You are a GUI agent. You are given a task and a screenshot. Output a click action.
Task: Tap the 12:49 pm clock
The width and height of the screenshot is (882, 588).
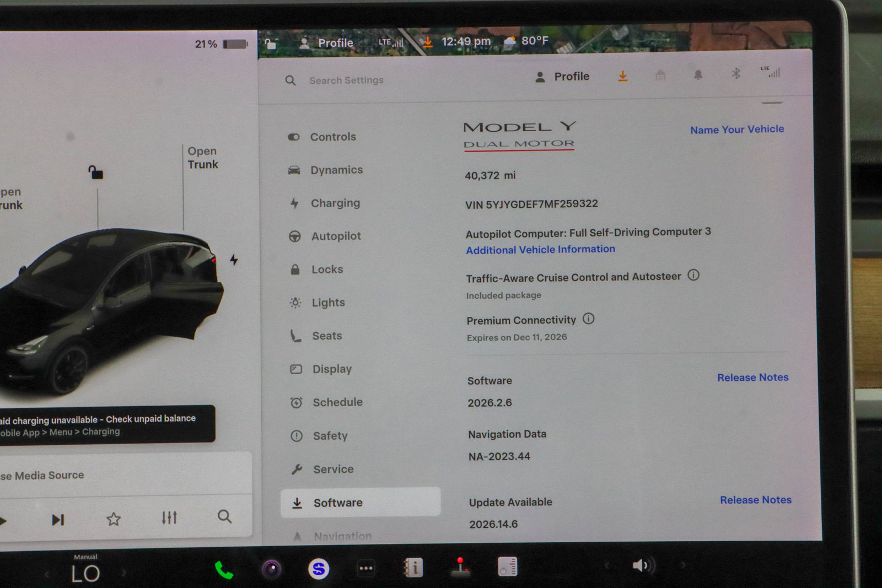tap(466, 41)
